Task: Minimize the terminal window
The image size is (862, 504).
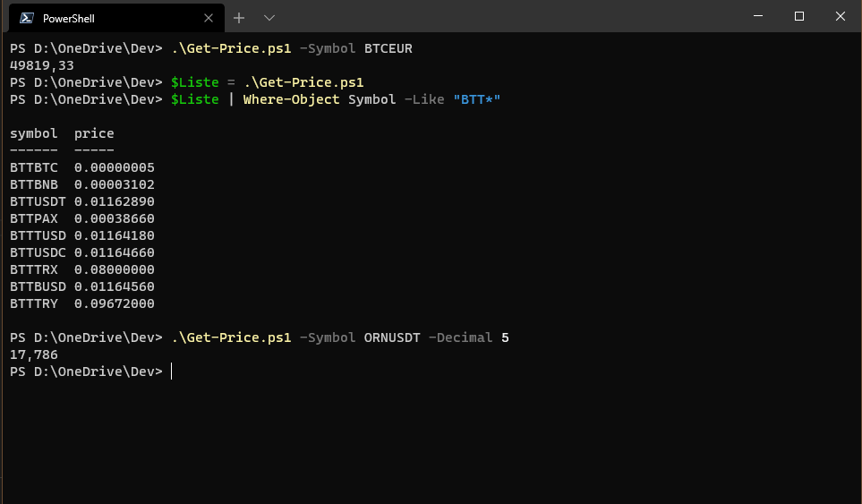Action: (x=759, y=16)
